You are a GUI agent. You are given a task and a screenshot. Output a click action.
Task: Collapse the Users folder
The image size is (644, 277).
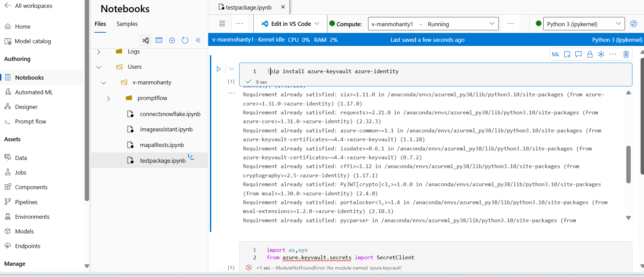(99, 67)
